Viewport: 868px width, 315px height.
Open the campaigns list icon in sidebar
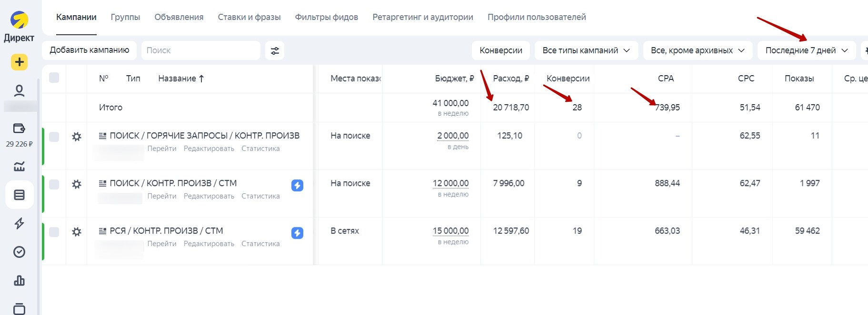pyautogui.click(x=19, y=195)
